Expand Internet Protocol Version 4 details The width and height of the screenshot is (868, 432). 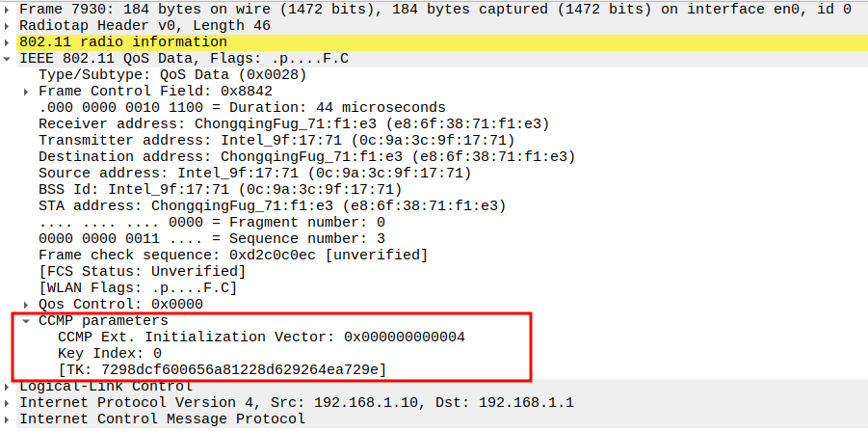pos(8,403)
